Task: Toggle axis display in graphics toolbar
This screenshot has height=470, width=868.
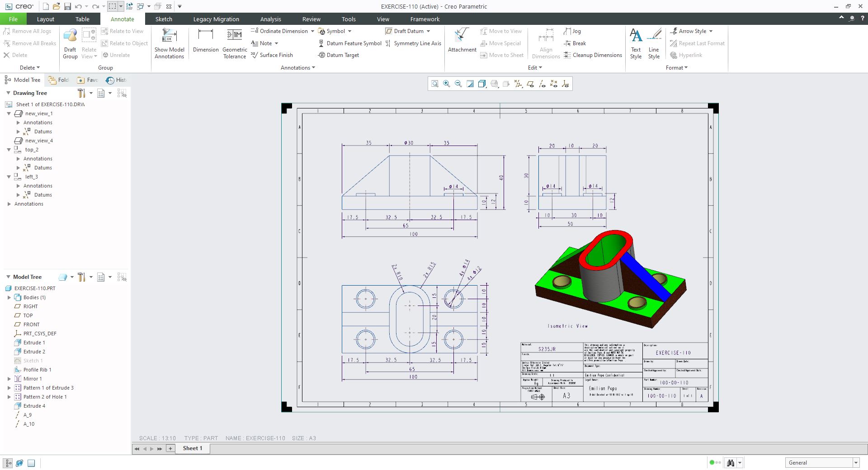Action: point(542,84)
